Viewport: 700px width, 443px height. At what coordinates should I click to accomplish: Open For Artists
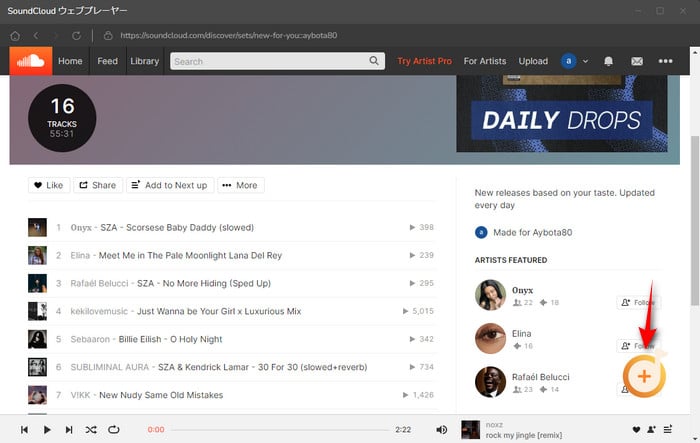click(x=485, y=61)
